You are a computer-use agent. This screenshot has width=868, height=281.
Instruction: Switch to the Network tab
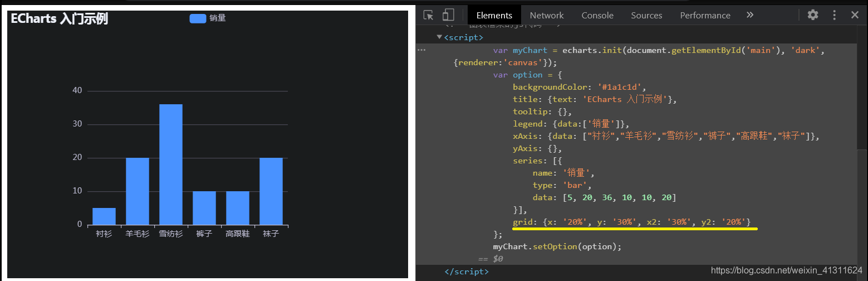(x=547, y=15)
